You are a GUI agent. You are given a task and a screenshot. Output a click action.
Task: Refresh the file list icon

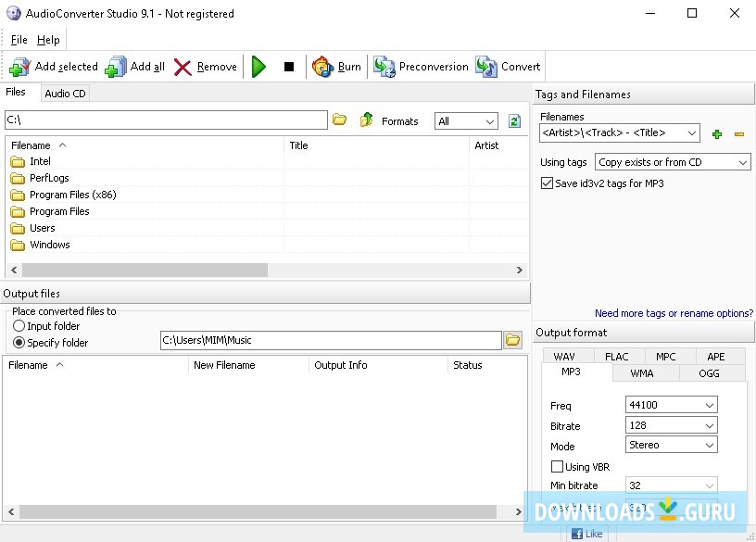click(x=514, y=120)
